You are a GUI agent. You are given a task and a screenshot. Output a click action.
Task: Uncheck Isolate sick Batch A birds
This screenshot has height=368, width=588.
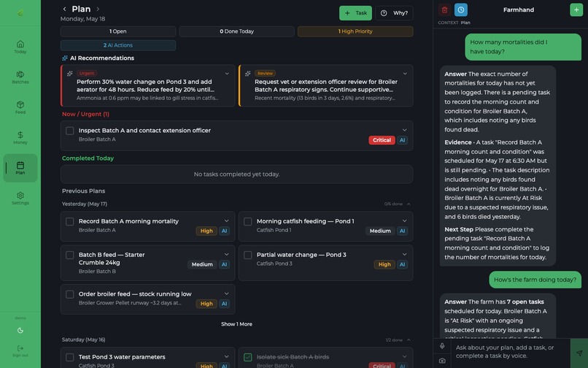point(248,357)
